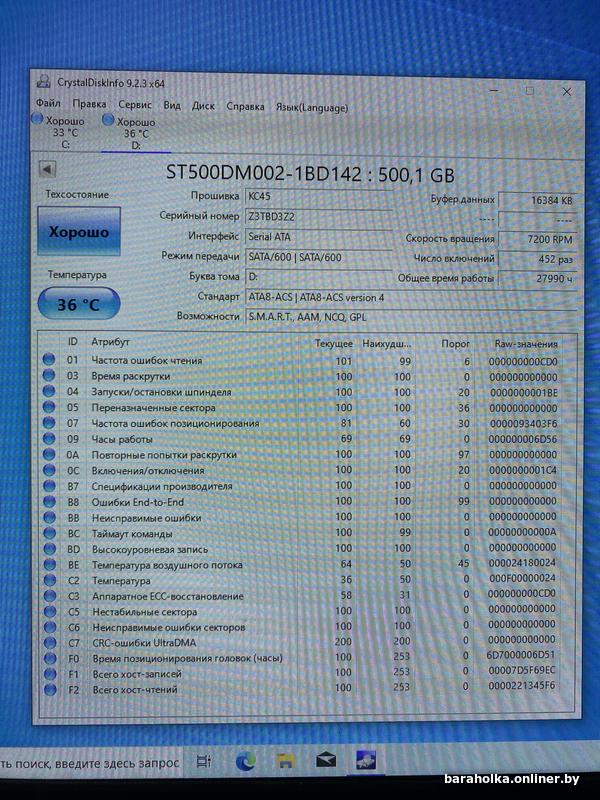
Task: Click the serial number field Z3TBD3Z2
Action: click(x=318, y=217)
